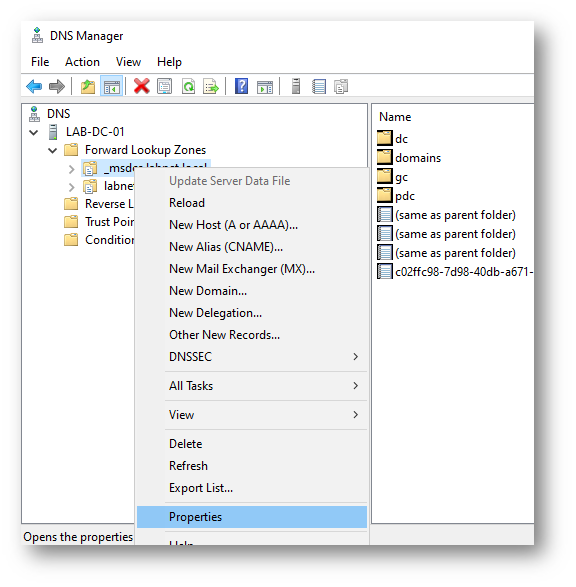Image resolution: width=576 pixels, height=587 pixels.
Task: Select Reload in the context menu
Action: tap(252, 203)
